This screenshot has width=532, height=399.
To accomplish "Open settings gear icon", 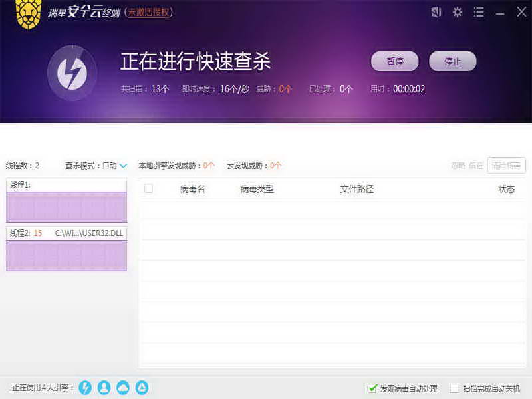I will (458, 13).
